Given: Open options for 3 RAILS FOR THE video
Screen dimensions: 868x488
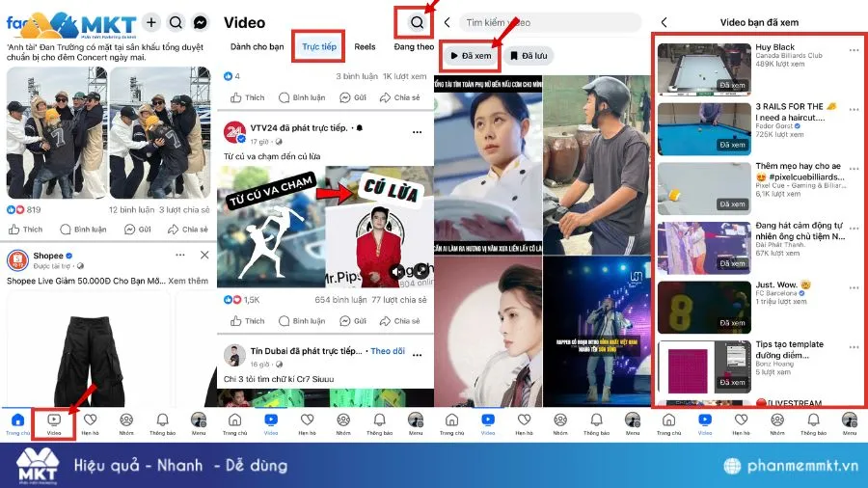Looking at the screenshot, I should pyautogui.click(x=854, y=110).
